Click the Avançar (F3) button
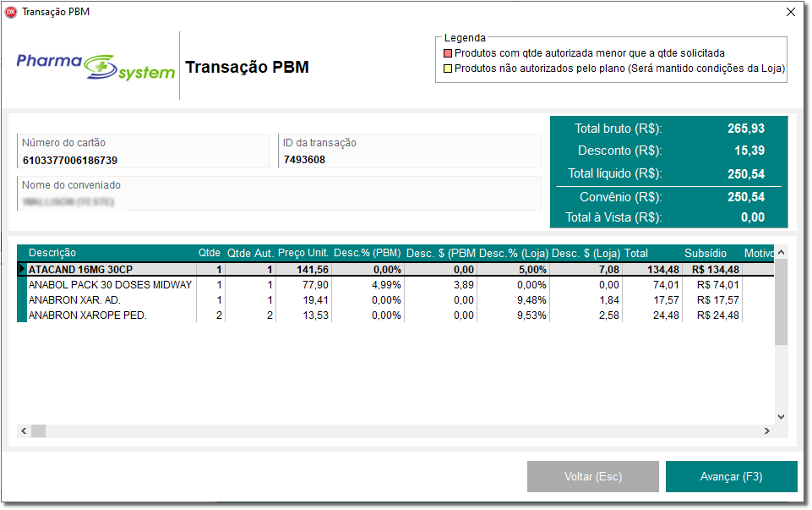Image resolution: width=812 pixels, height=510 pixels. (731, 476)
